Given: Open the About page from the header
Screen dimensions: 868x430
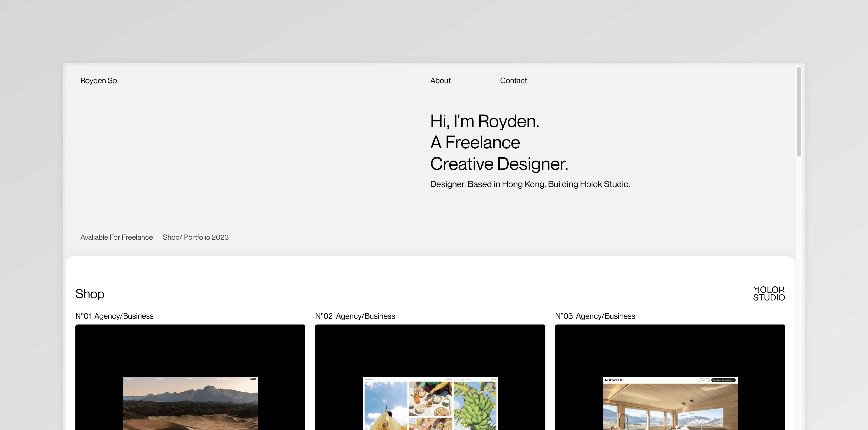Looking at the screenshot, I should point(440,80).
